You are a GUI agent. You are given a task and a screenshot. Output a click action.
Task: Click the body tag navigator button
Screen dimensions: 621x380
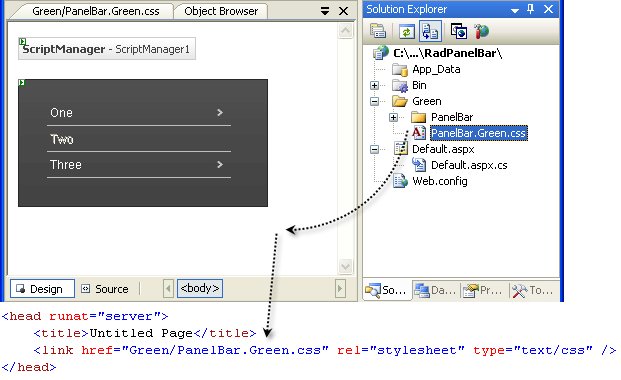200,288
